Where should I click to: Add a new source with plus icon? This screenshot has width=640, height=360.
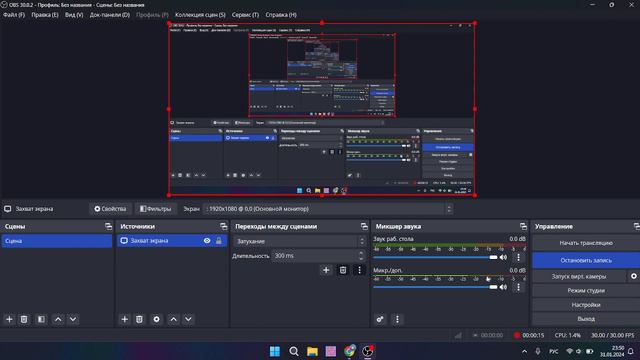(x=124, y=319)
